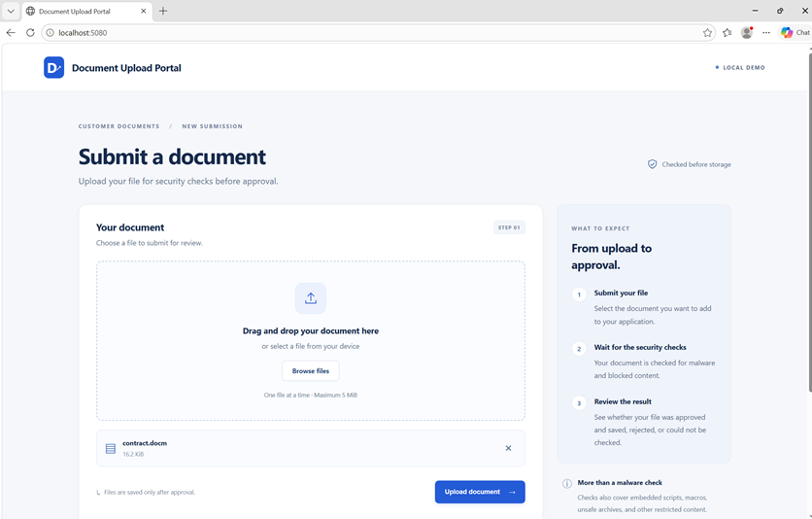This screenshot has height=519, width=812.
Task: Click the contract.docm file type icon
Action: [111, 449]
